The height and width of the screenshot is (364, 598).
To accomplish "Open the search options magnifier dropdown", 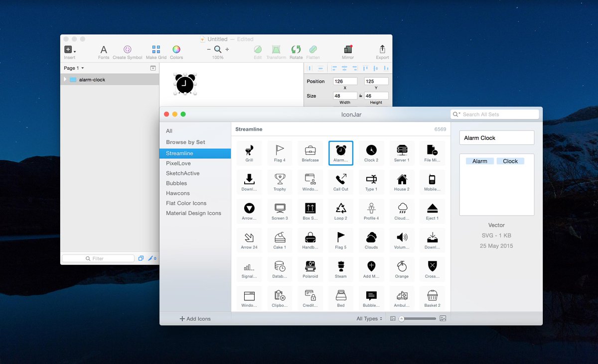I will coord(456,115).
